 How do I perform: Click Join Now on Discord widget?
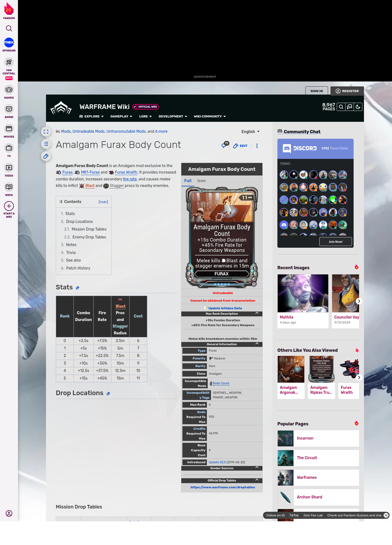(x=336, y=242)
